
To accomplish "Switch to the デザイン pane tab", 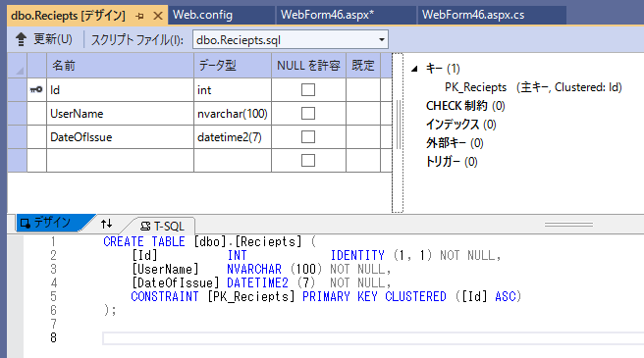I will tap(52, 223).
